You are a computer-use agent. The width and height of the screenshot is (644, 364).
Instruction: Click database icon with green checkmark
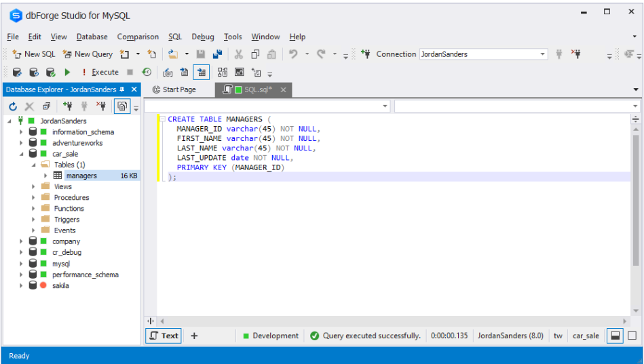pyautogui.click(x=50, y=73)
